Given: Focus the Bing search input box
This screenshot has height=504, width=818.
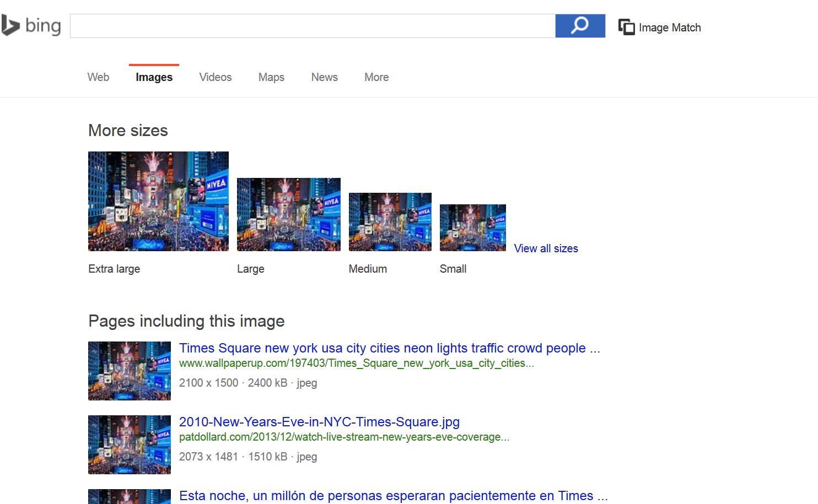Looking at the screenshot, I should click(x=313, y=26).
